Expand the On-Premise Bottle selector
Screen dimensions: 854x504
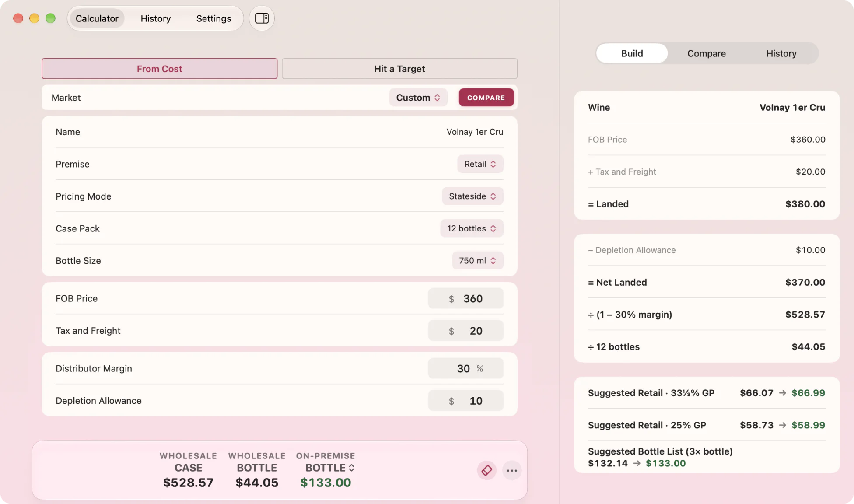329,468
